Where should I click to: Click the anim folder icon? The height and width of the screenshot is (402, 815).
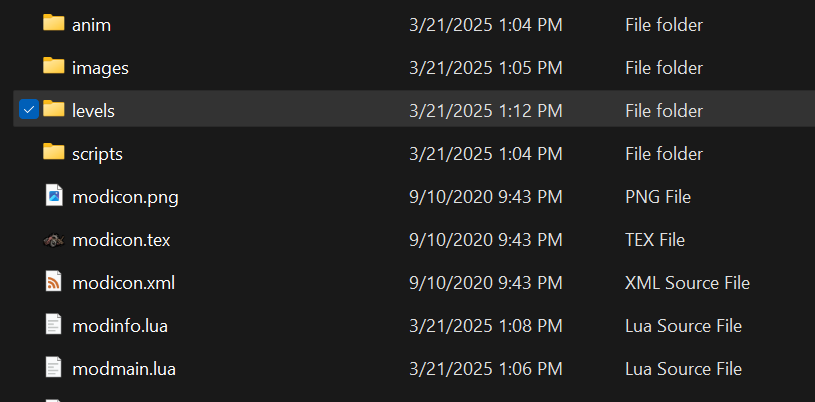click(54, 23)
